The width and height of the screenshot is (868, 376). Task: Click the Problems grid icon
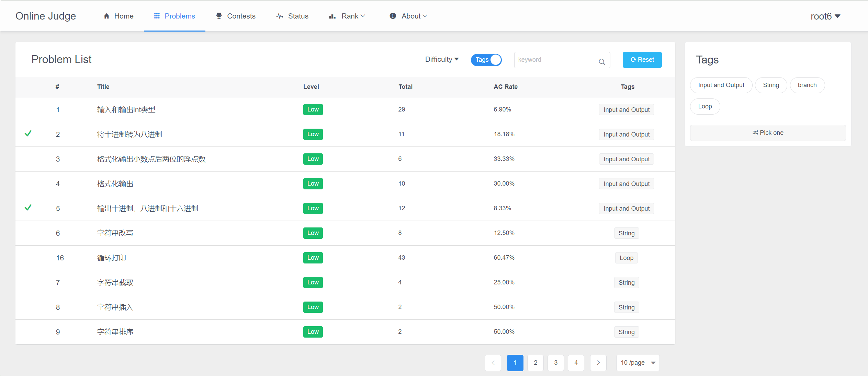click(x=157, y=16)
